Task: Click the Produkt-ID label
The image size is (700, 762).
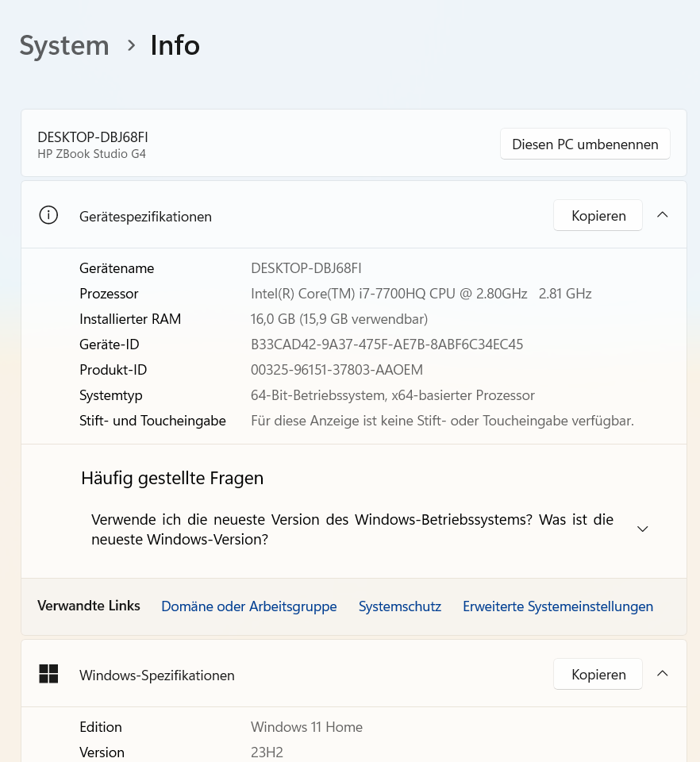Action: (x=113, y=370)
